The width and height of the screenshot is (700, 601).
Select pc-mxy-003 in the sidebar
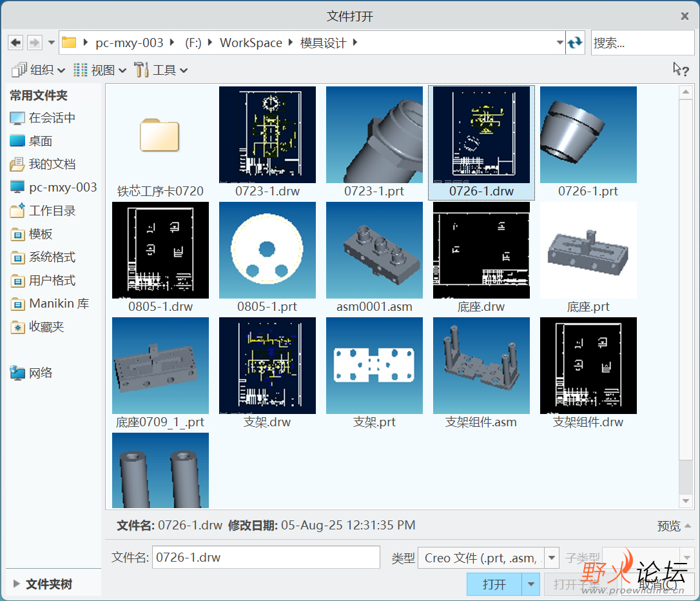pos(53,187)
